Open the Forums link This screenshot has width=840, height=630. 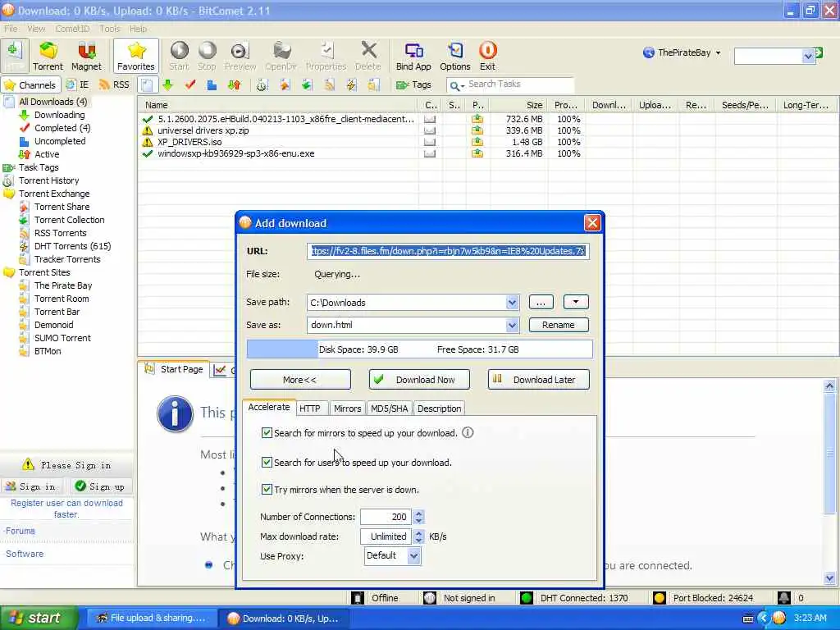click(21, 531)
